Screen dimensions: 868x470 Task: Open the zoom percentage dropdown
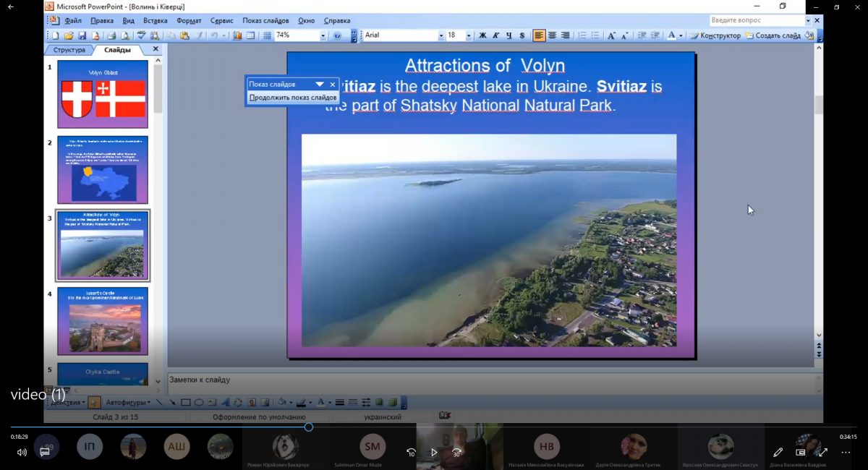(x=323, y=35)
